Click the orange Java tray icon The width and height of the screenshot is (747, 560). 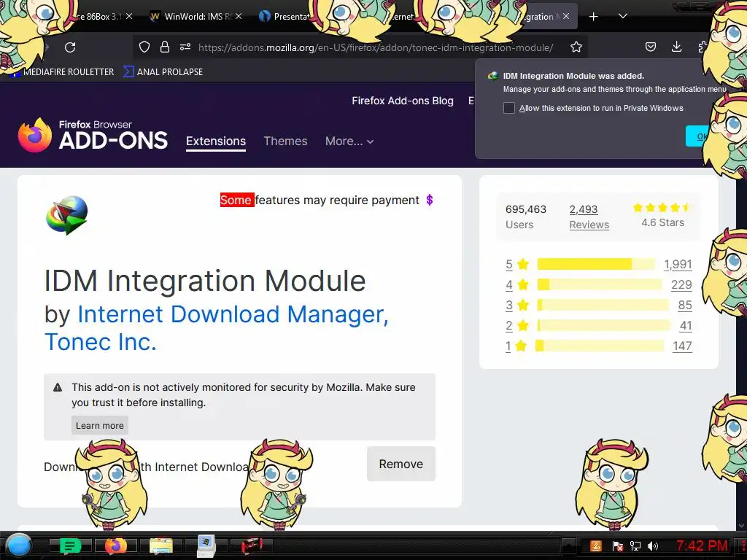[x=595, y=545]
